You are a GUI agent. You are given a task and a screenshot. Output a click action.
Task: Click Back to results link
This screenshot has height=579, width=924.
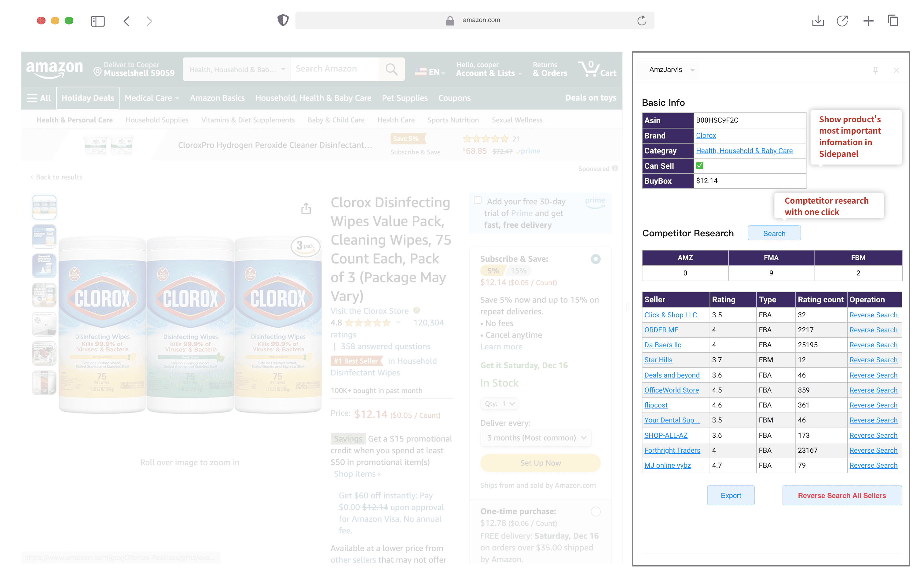pyautogui.click(x=56, y=176)
